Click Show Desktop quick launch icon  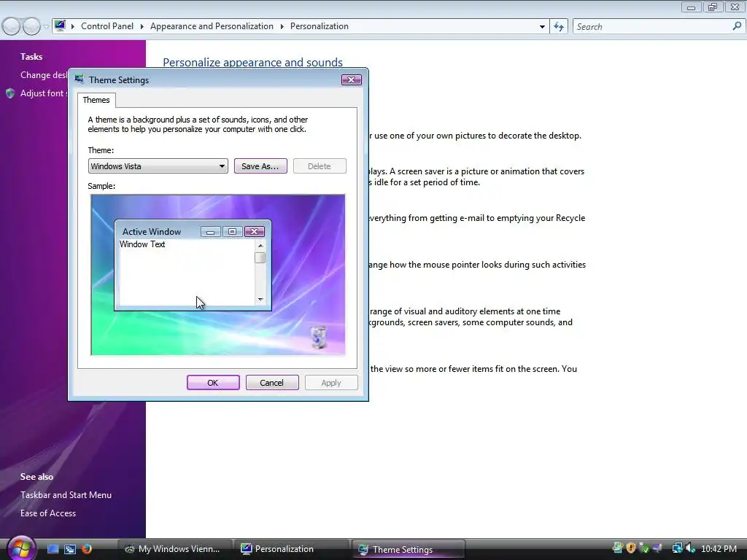tap(53, 549)
